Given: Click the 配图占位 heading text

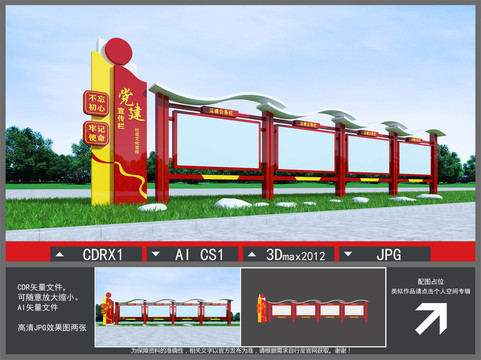Looking at the screenshot, I should (x=431, y=281).
